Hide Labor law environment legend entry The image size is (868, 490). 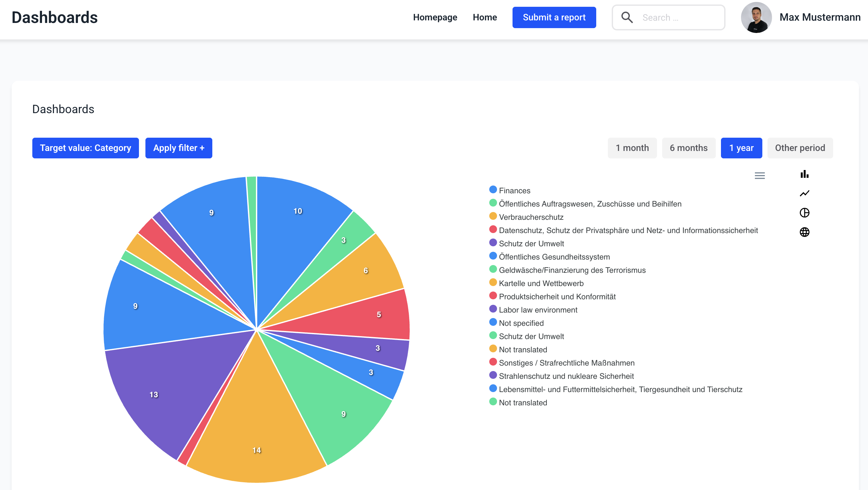(538, 310)
